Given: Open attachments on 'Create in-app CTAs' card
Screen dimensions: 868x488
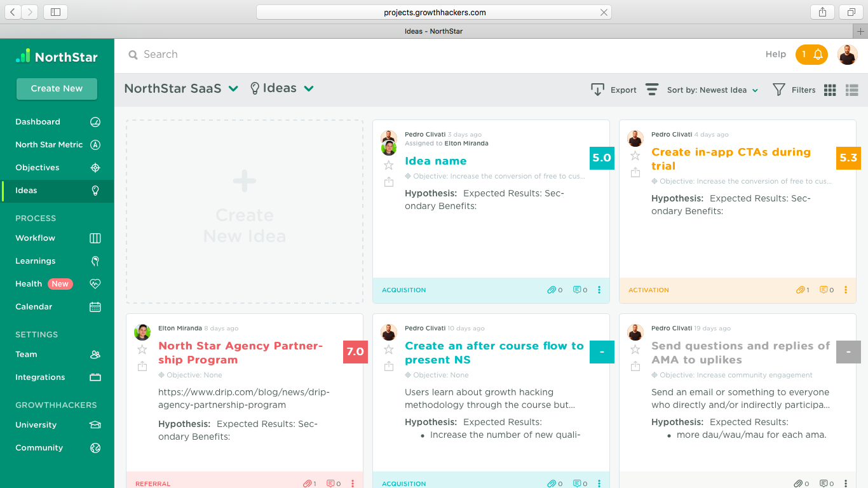Looking at the screenshot, I should [803, 290].
